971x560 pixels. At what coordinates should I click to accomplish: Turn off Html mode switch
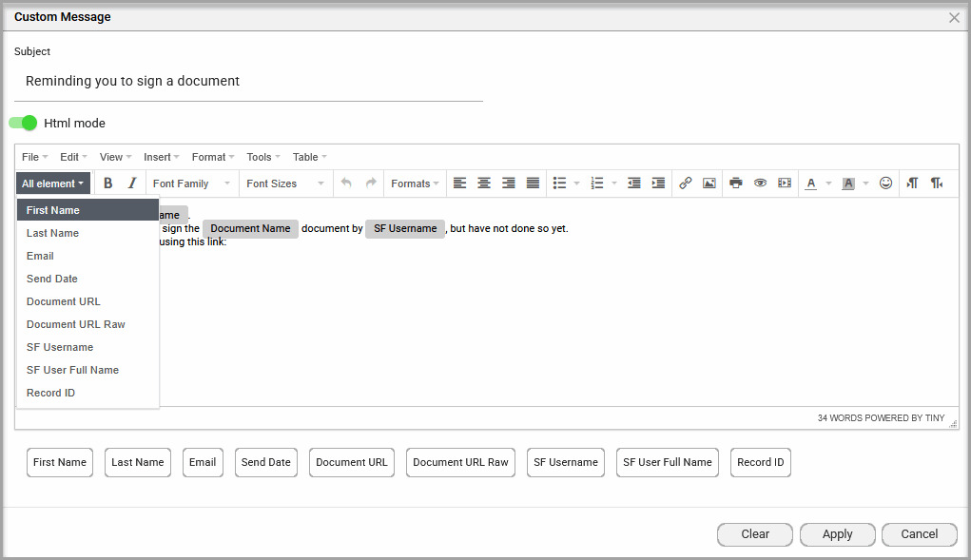point(23,124)
